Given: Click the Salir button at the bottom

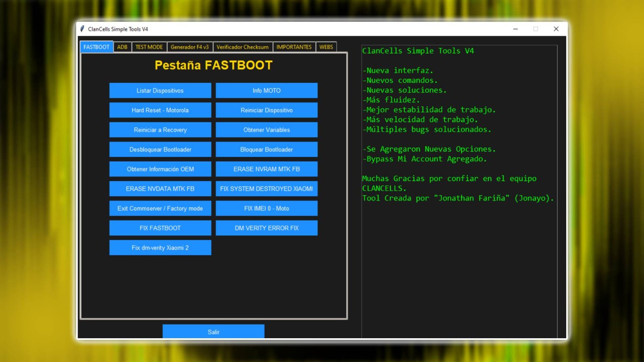Looking at the screenshot, I should pyautogui.click(x=213, y=332).
